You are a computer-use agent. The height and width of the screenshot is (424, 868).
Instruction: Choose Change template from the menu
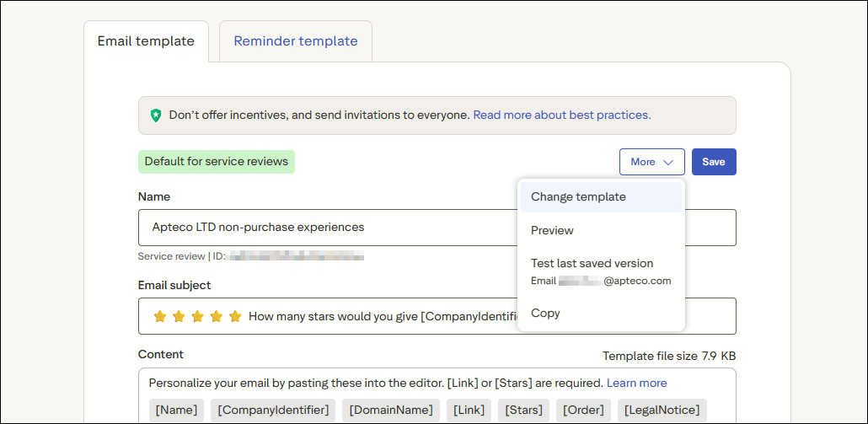[x=601, y=197]
